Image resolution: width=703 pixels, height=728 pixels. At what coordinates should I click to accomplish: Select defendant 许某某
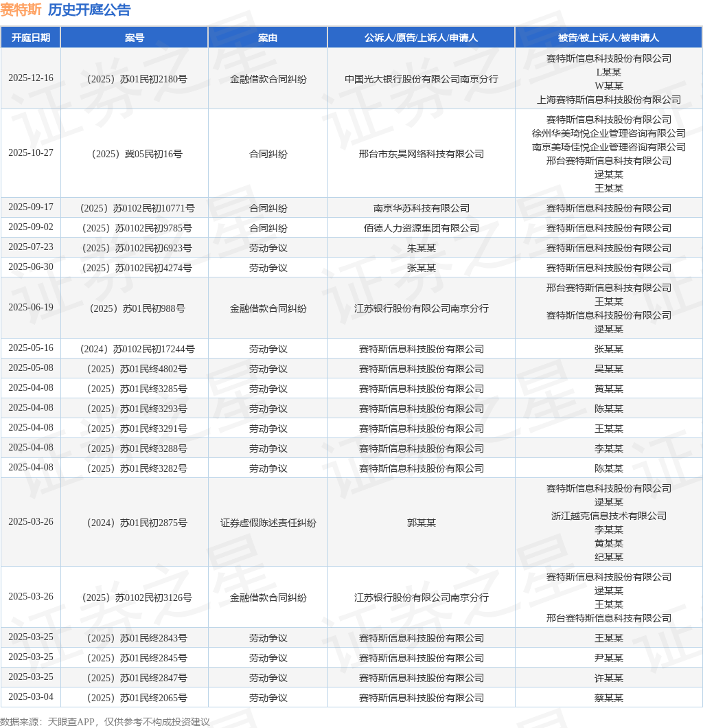coord(609,678)
